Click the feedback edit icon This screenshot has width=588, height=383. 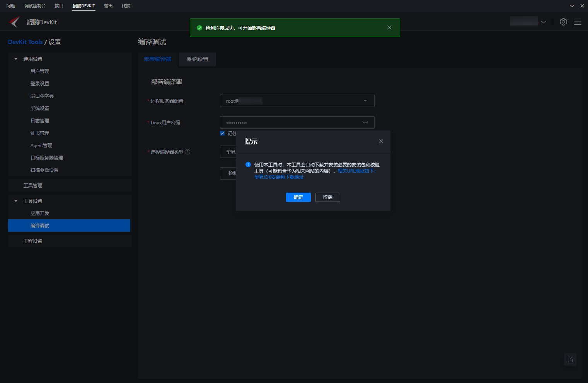point(570,359)
